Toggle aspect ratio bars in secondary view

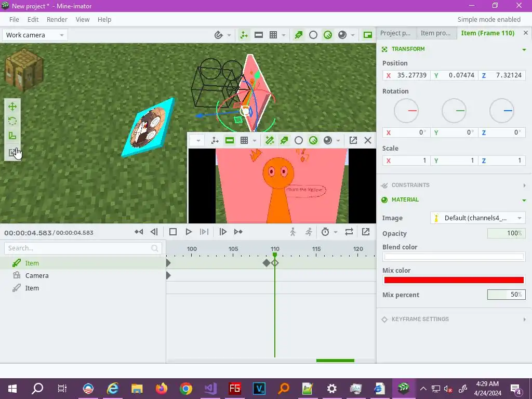click(x=230, y=140)
